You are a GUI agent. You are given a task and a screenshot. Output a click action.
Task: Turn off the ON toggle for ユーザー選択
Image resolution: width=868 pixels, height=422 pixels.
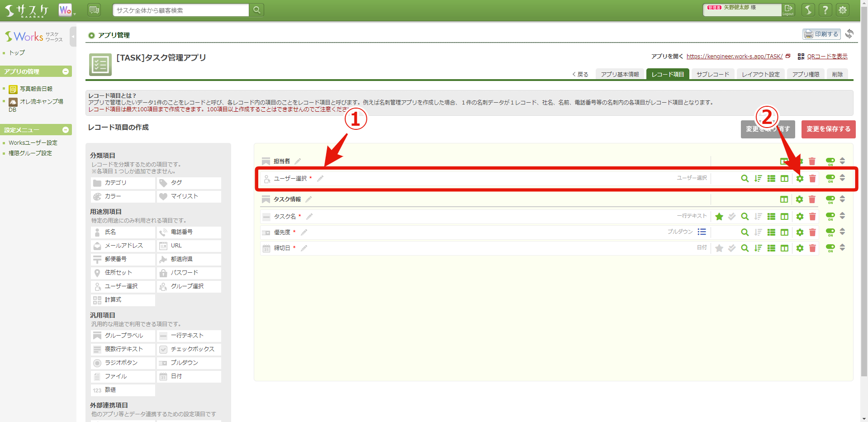click(x=830, y=178)
